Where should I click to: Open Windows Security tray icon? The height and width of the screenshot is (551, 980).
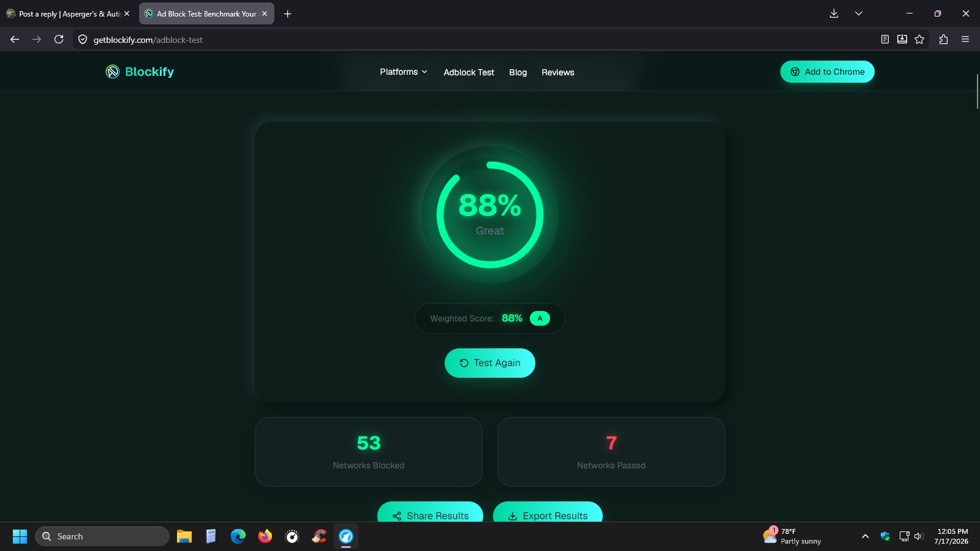[x=885, y=536]
